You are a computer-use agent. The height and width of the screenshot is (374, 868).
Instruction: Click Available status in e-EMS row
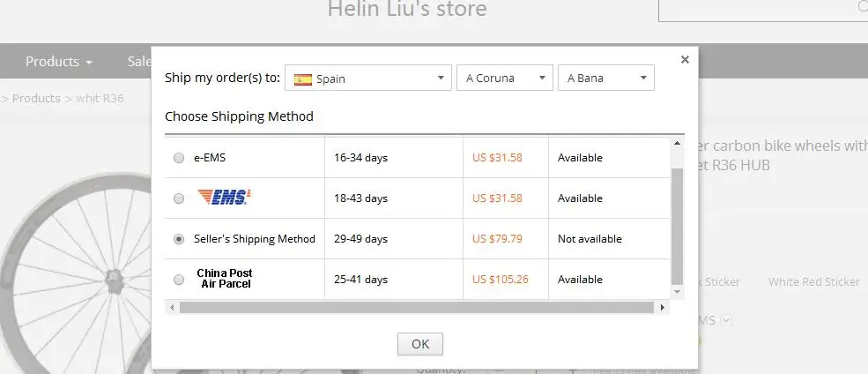click(x=580, y=158)
